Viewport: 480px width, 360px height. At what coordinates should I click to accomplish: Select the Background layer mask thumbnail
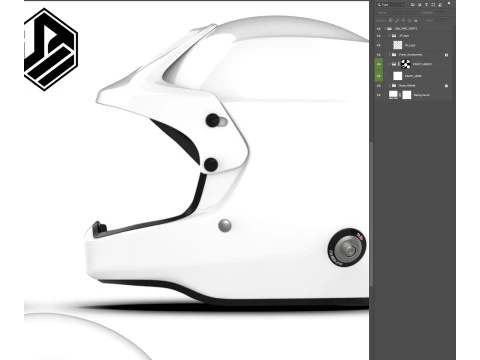tap(407, 95)
